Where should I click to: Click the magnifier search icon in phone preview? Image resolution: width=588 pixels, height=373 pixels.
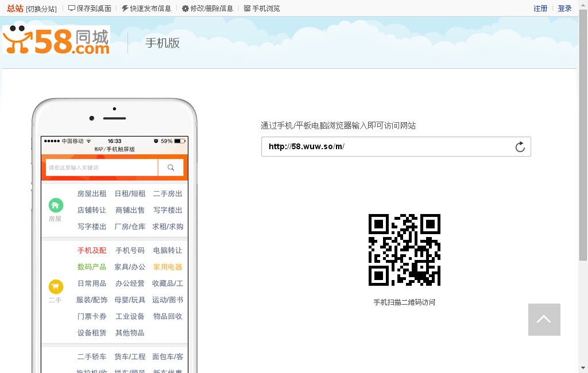coord(171,167)
